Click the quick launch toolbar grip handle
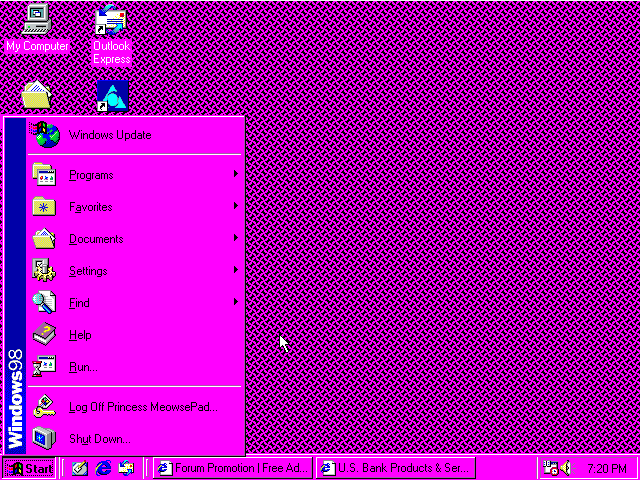 63,468
